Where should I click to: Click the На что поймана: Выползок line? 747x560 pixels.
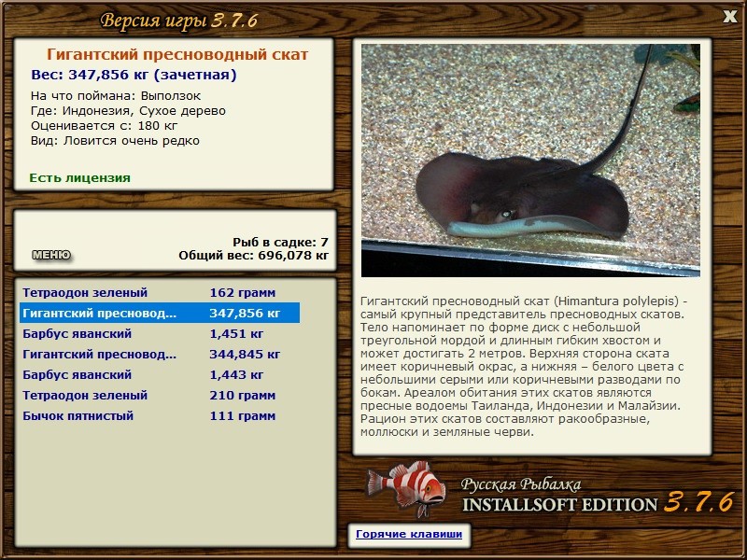116,96
